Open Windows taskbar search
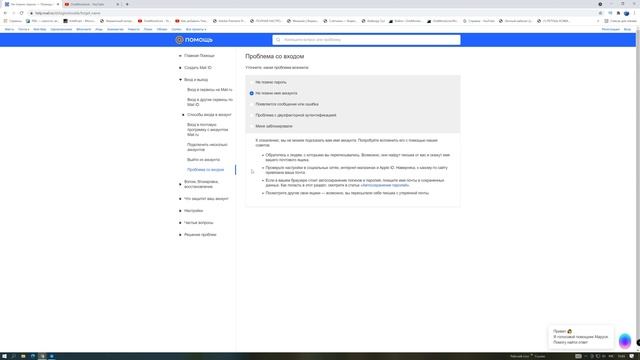The height and width of the screenshot is (360, 640). 13,356
